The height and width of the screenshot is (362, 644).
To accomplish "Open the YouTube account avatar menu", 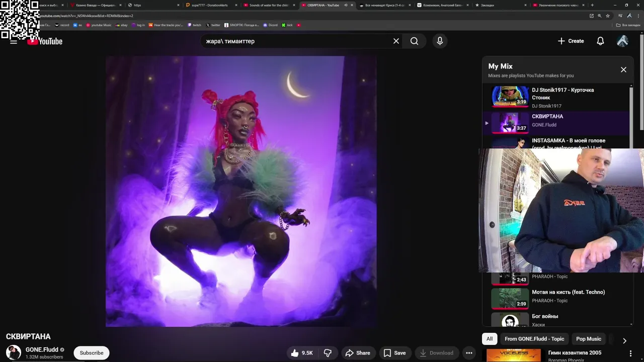I will click(x=622, y=41).
